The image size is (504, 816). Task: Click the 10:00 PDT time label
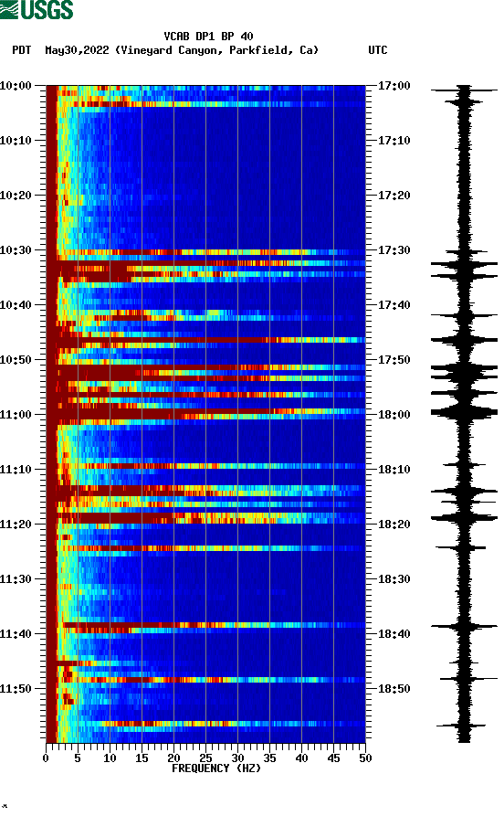coord(16,85)
